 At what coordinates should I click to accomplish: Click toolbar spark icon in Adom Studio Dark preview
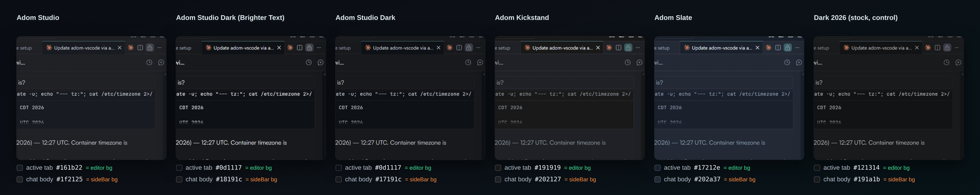[450, 48]
